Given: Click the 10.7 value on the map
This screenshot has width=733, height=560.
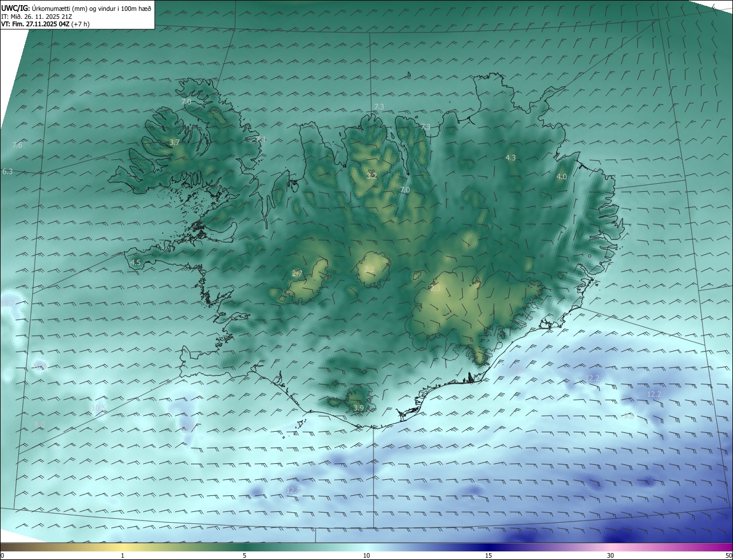Looking at the screenshot, I should [8, 302].
